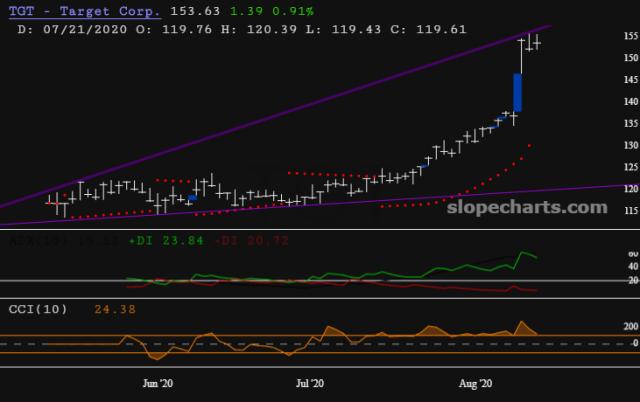The height and width of the screenshot is (402, 640).
Task: Click the 125 price axis label
Action: pos(631,167)
